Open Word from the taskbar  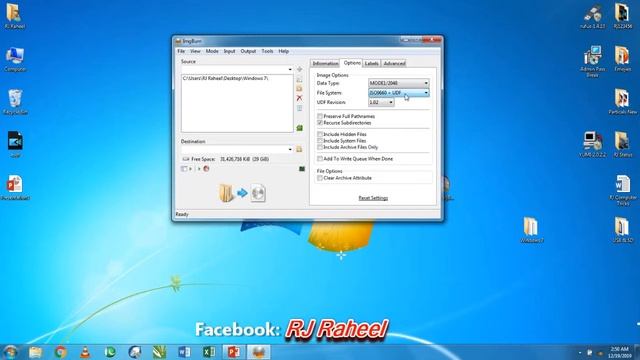pyautogui.click(x=184, y=352)
